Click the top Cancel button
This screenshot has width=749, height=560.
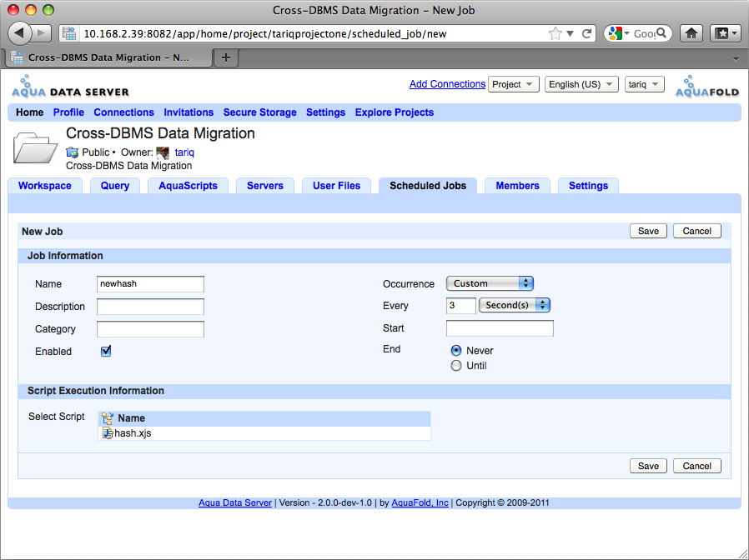click(697, 231)
